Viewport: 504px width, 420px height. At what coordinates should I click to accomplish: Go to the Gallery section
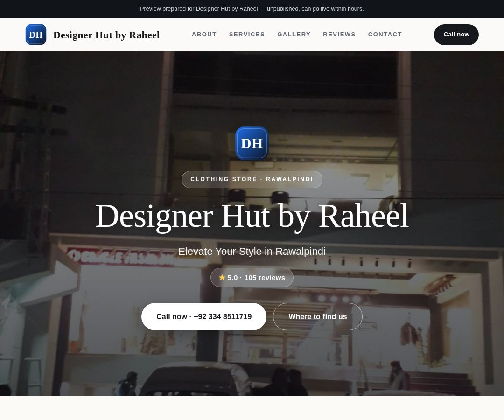click(x=294, y=35)
